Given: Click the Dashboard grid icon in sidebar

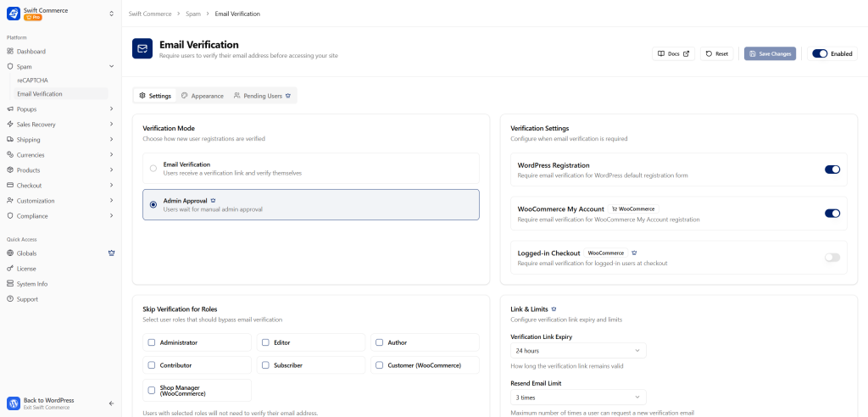Looking at the screenshot, I should pyautogui.click(x=10, y=52).
